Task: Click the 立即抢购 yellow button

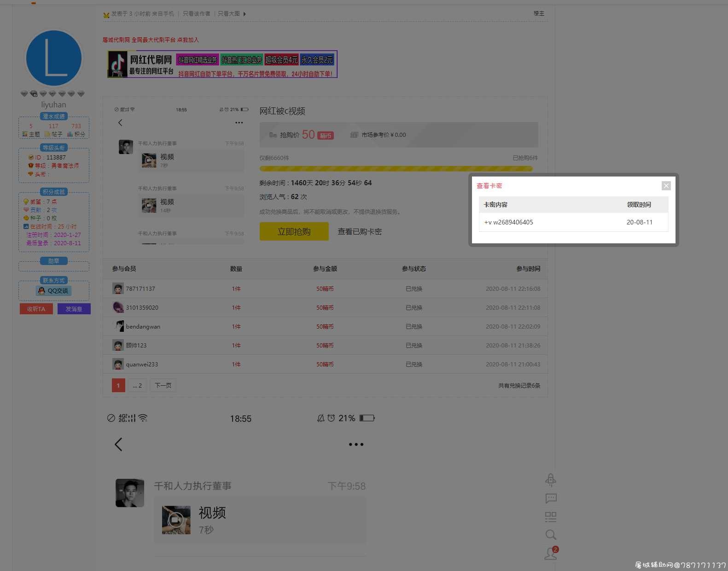Action: (294, 231)
